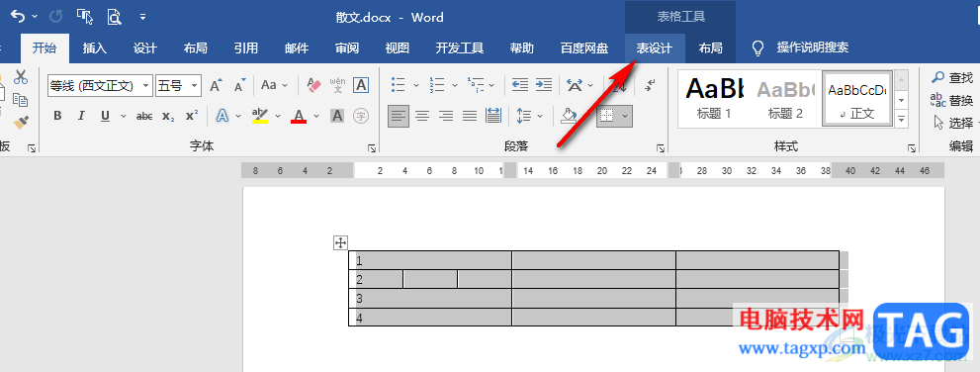The height and width of the screenshot is (372, 980).
Task: Decrease font size with shrink font icon
Action: [x=240, y=85]
